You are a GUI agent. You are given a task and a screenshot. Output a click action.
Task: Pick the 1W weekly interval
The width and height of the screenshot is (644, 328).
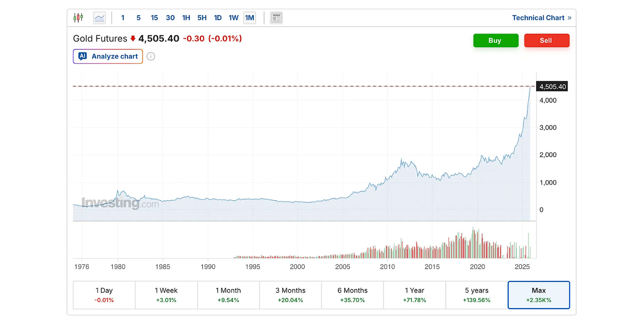pos(234,18)
